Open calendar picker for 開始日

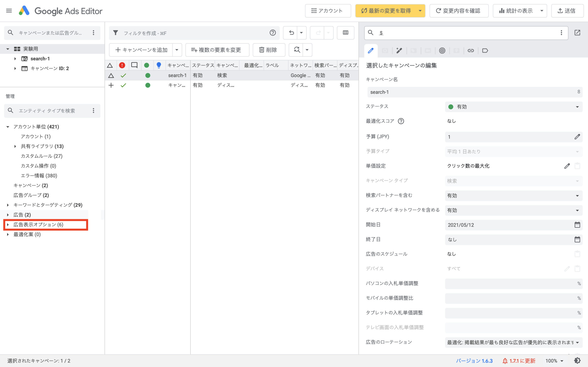pyautogui.click(x=577, y=225)
